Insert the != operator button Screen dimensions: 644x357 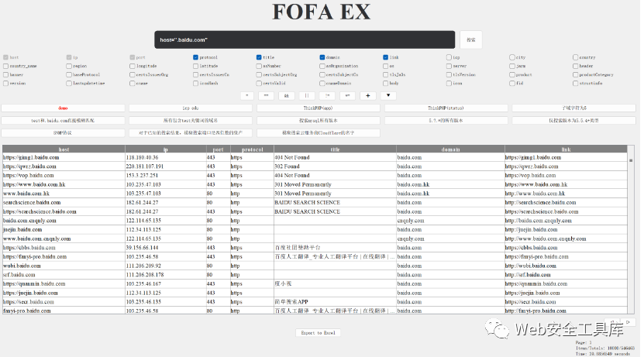[x=327, y=95]
